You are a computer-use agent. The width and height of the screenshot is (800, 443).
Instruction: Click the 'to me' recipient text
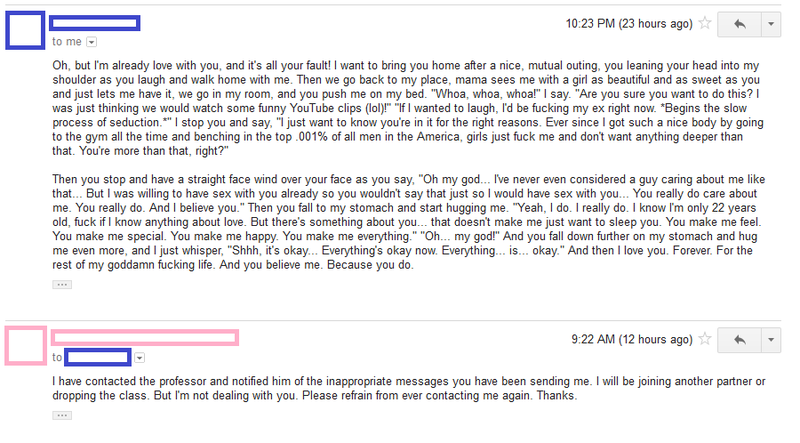(x=67, y=42)
